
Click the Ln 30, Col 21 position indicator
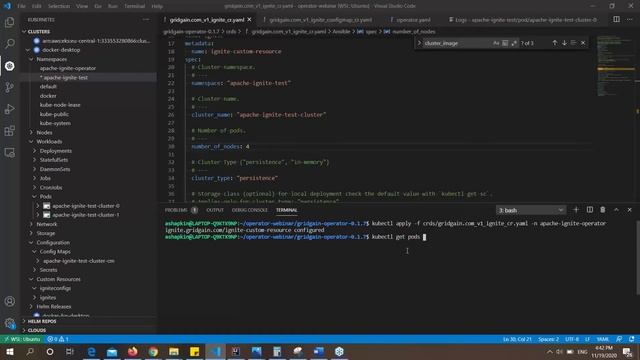point(517,339)
